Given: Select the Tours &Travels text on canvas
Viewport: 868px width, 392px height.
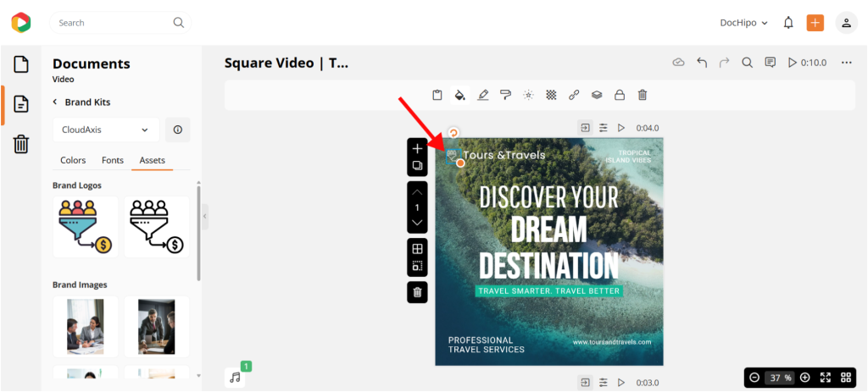Looking at the screenshot, I should click(x=504, y=156).
